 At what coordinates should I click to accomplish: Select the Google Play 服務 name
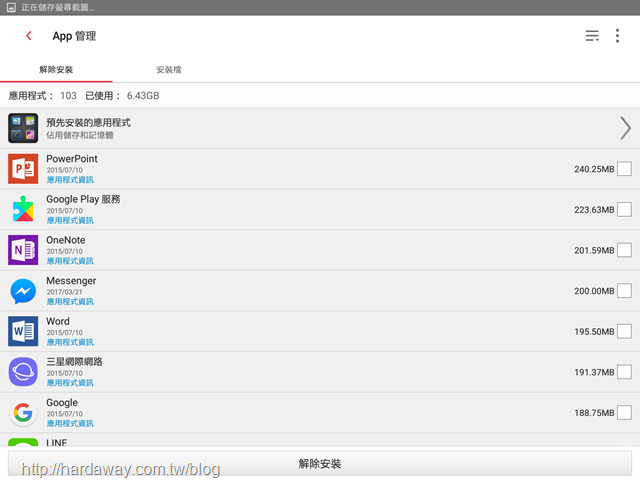pos(83,199)
